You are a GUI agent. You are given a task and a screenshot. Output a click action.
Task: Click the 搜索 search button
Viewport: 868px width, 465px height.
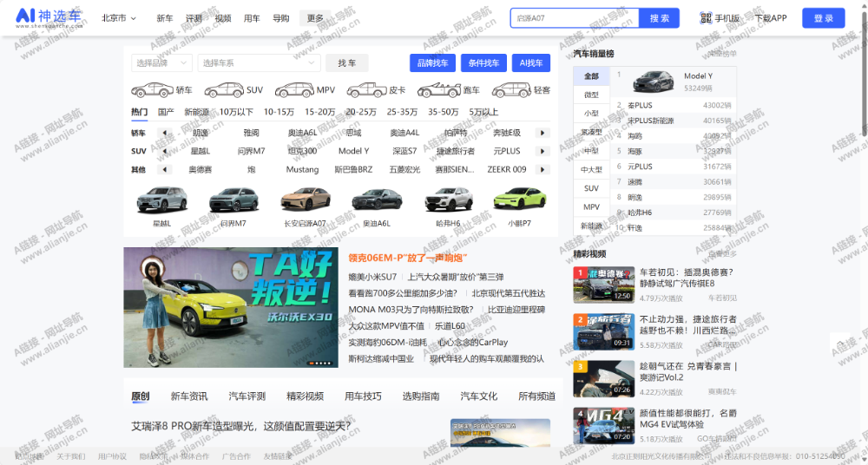click(x=660, y=17)
